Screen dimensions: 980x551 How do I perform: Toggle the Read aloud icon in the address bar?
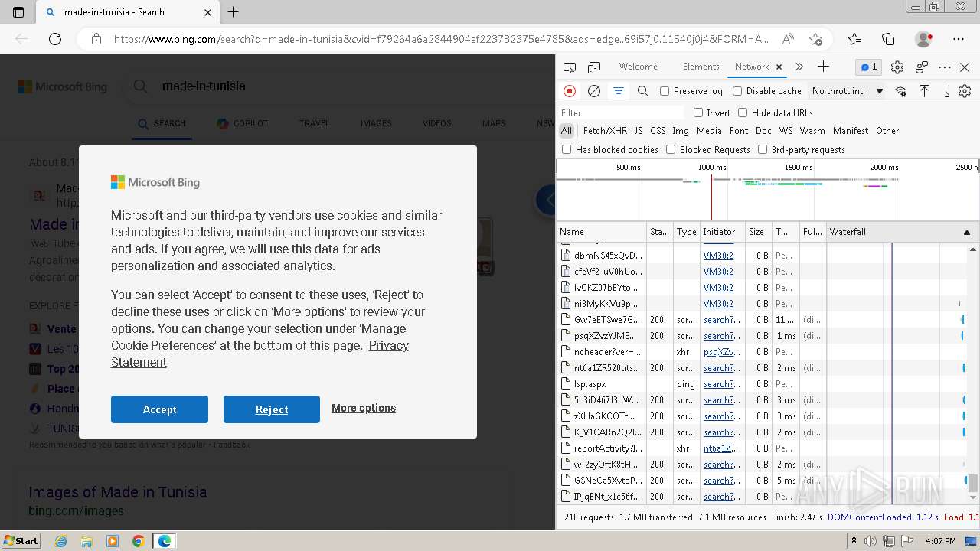(788, 39)
